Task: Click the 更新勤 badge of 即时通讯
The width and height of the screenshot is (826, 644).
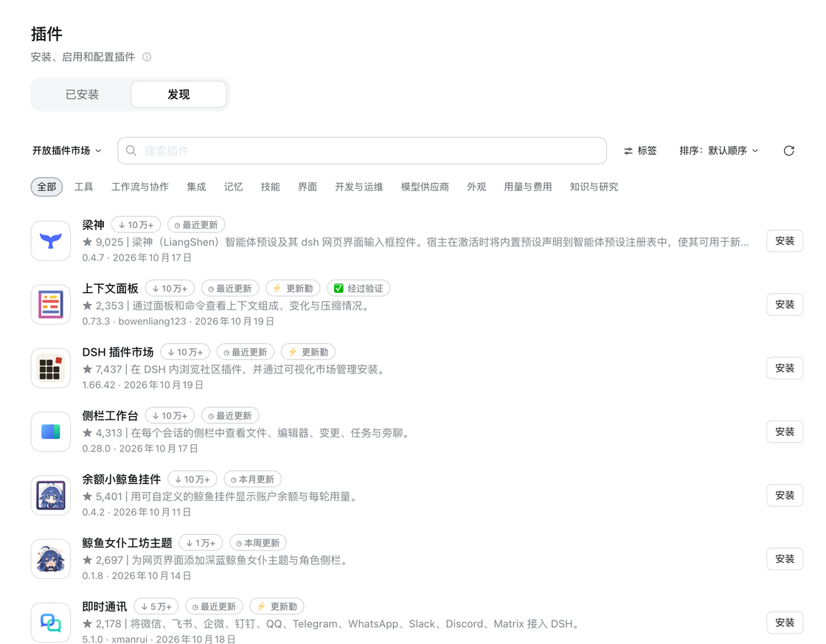Action: [x=277, y=606]
